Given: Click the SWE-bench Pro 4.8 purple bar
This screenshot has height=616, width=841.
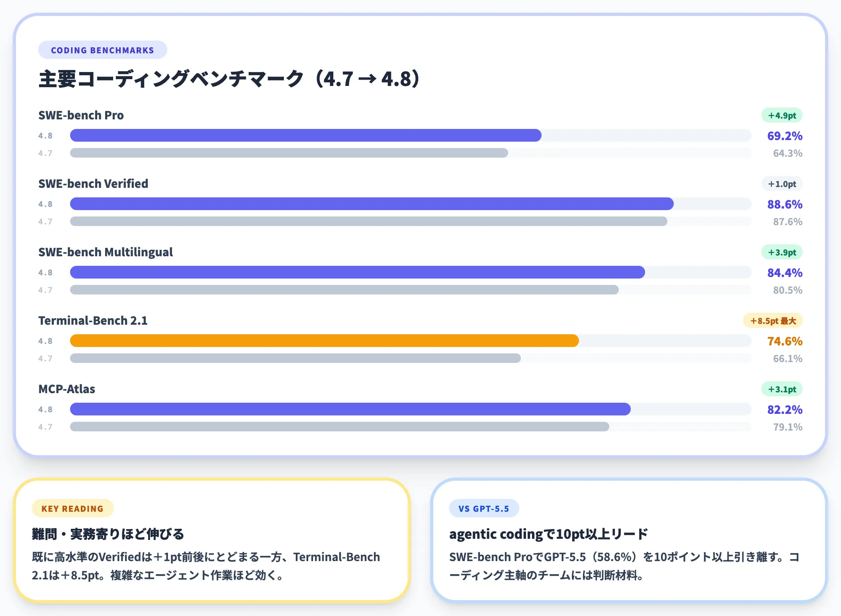Looking at the screenshot, I should click(306, 135).
